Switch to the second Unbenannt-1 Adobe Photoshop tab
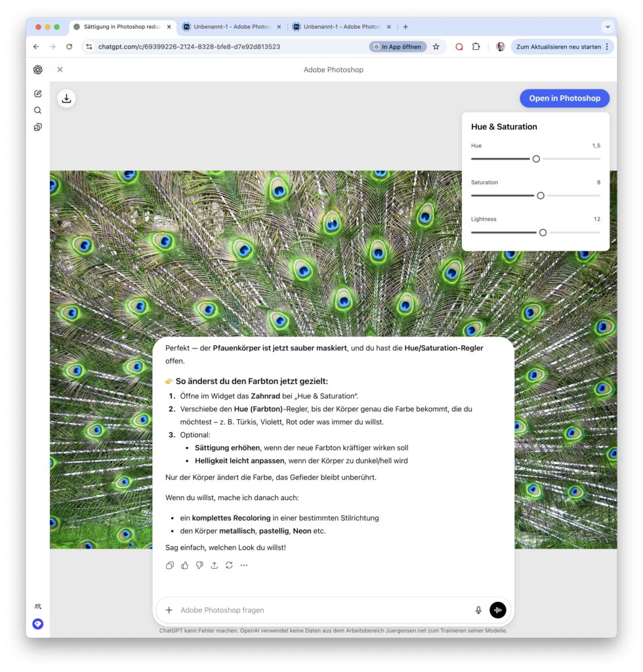Screen dimensions: 643x672 point(341,27)
